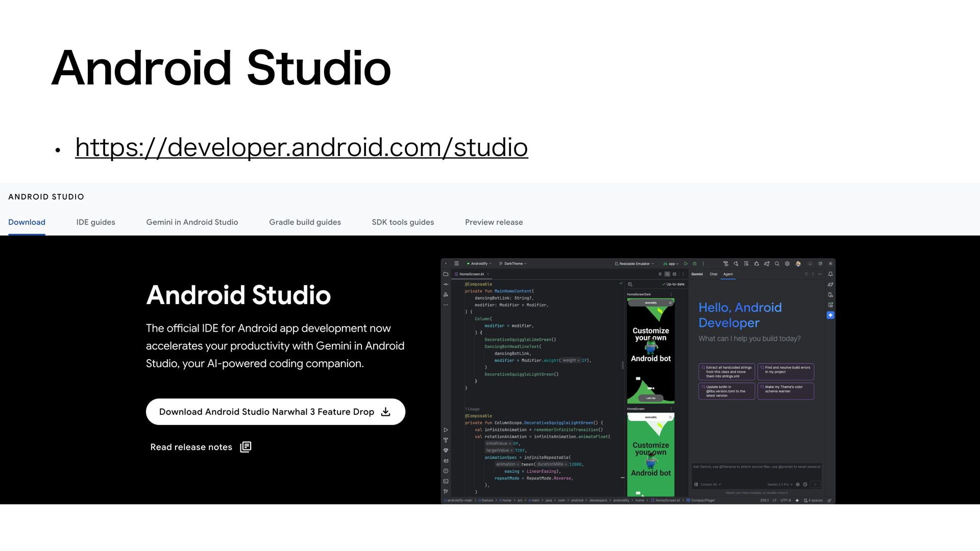980x551 pixels.
Task: Expand the app run configuration dropdown
Action: (x=671, y=264)
